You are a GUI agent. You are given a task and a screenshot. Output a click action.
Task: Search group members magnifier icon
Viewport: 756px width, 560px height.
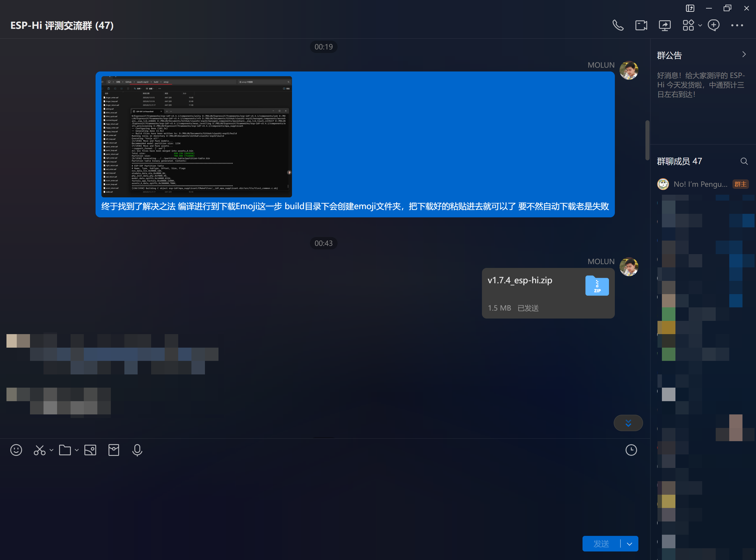[x=744, y=161]
